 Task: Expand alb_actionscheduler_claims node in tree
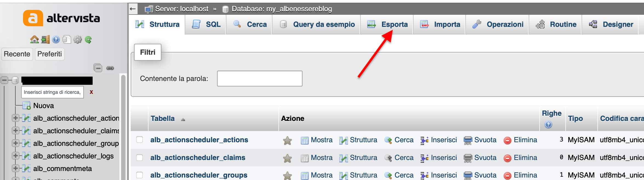coord(16,130)
